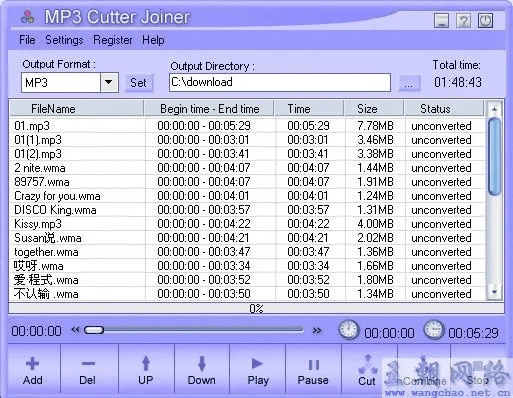Select the 89757.wma row
This screenshot has width=513, height=398.
(x=247, y=182)
